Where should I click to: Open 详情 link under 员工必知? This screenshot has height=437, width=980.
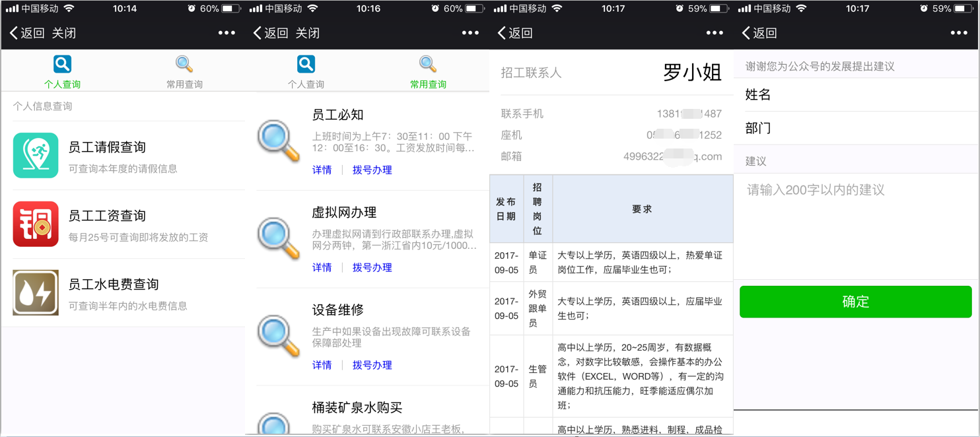coord(322,170)
